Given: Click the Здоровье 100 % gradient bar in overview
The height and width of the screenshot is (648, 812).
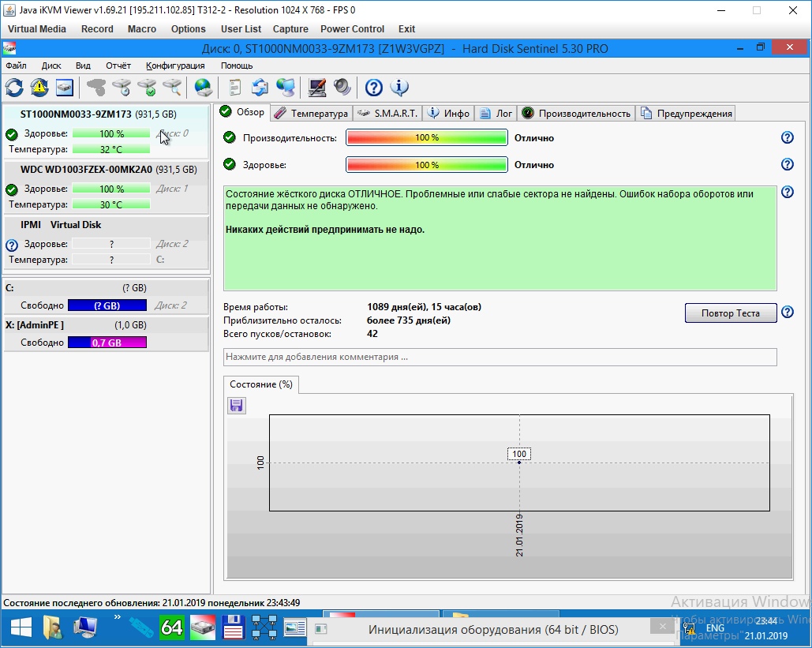Looking at the screenshot, I should pyautogui.click(x=427, y=165).
